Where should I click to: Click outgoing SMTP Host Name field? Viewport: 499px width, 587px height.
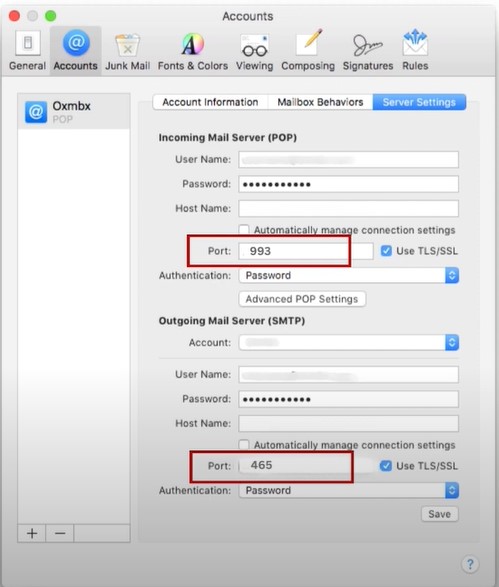click(349, 423)
